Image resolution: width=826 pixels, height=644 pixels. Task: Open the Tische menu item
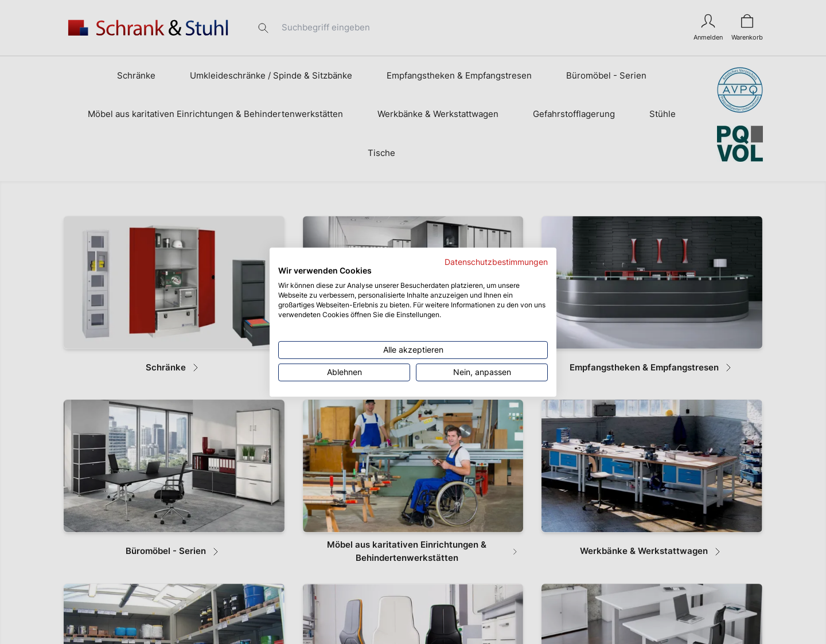[381, 153]
